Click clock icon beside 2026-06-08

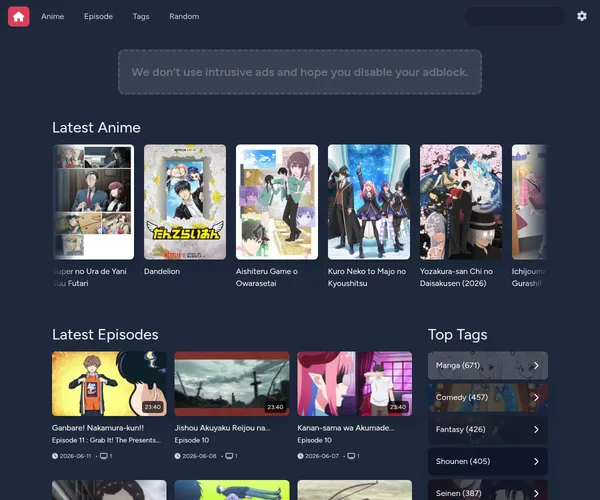177,456
